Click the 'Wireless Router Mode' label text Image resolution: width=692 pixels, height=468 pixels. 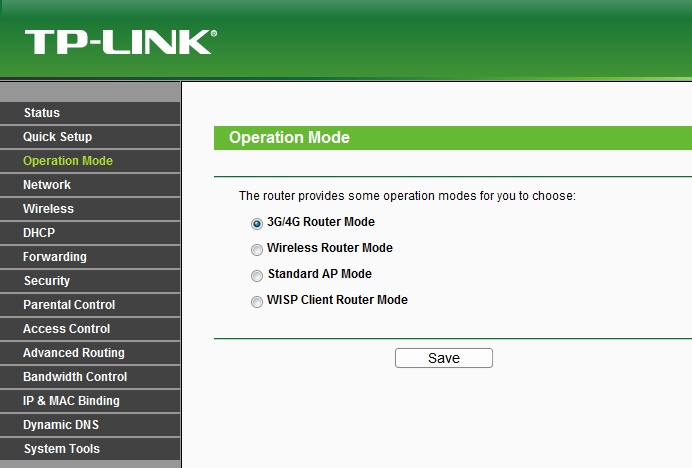point(330,248)
